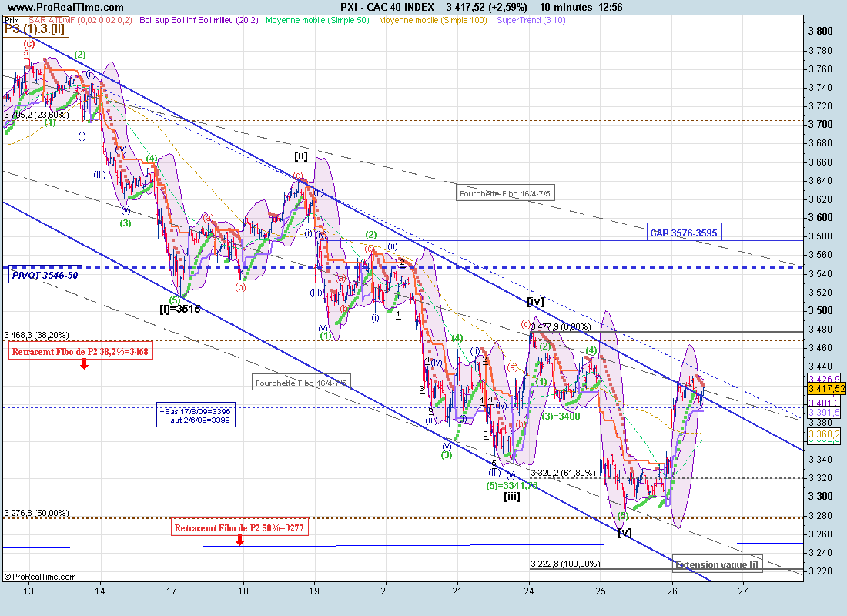Click the red arrow below the 38,2% retracement box
This screenshot has width=847, height=616.
(x=84, y=364)
